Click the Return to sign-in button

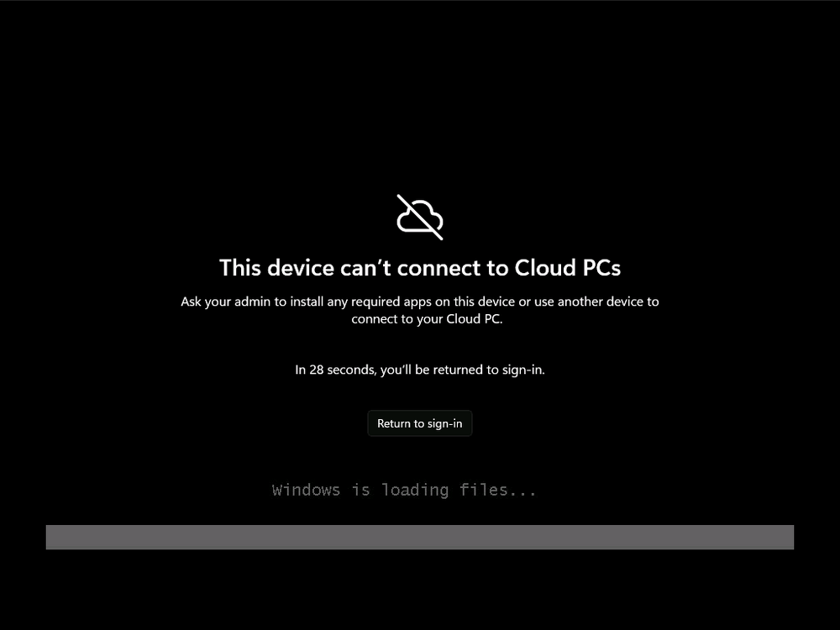pyautogui.click(x=420, y=423)
